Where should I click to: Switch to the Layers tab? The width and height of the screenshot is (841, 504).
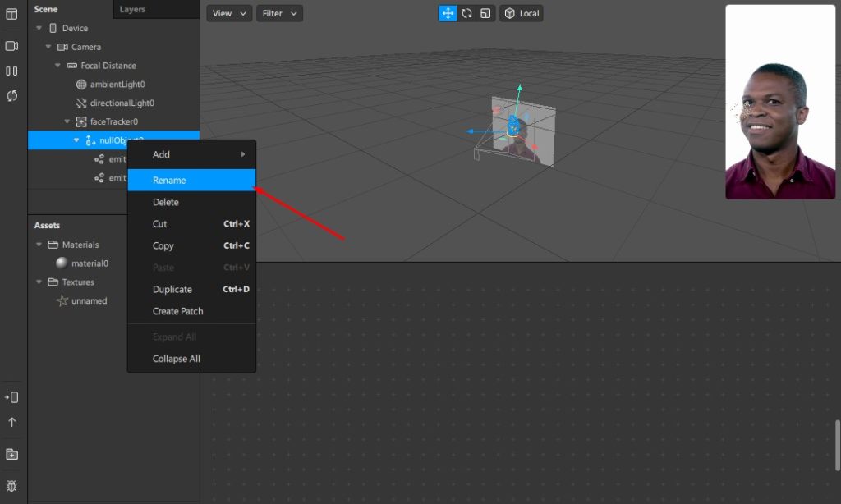coord(132,9)
